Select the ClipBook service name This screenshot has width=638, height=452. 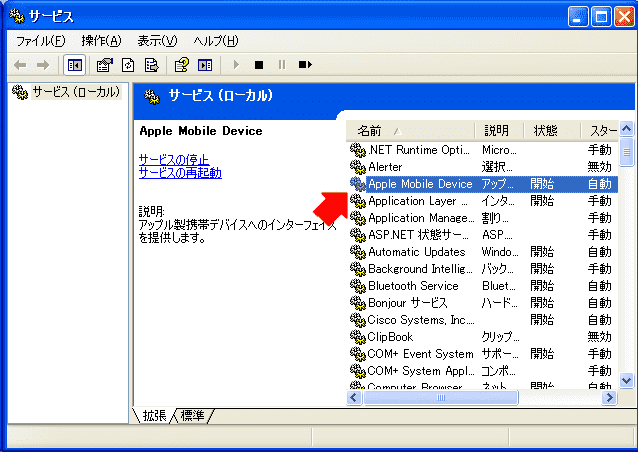[x=390, y=337]
